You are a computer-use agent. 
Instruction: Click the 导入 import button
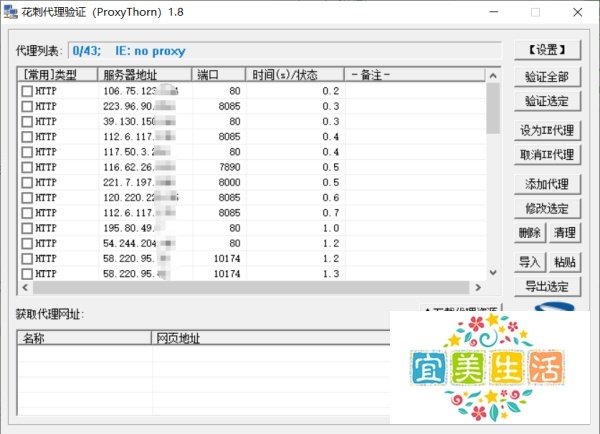click(530, 262)
